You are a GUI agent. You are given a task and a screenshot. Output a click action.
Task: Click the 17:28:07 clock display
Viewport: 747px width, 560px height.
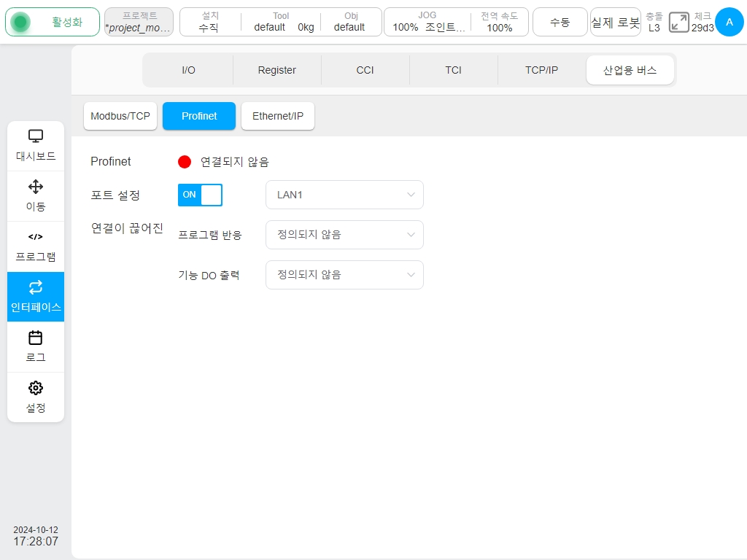click(36, 542)
